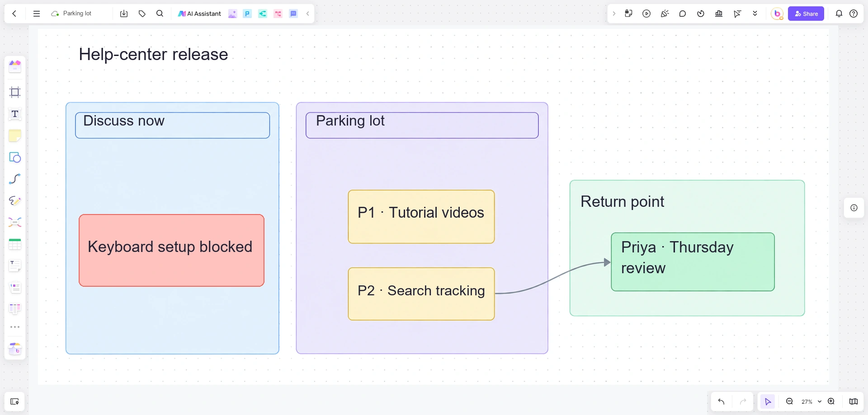Select the Text tool

click(x=15, y=114)
